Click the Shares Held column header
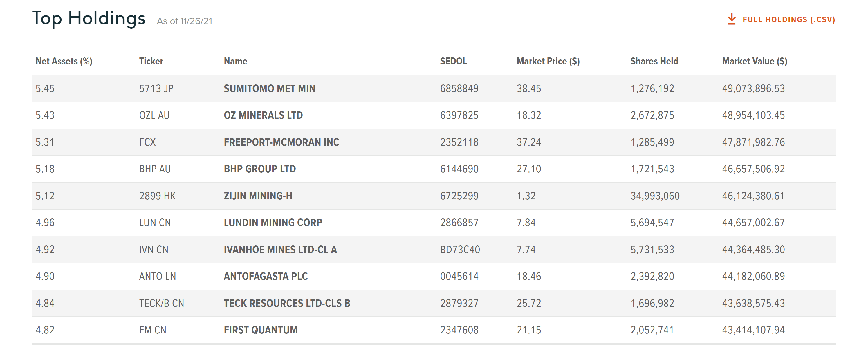Image resolution: width=868 pixels, height=345 pixels. 654,61
